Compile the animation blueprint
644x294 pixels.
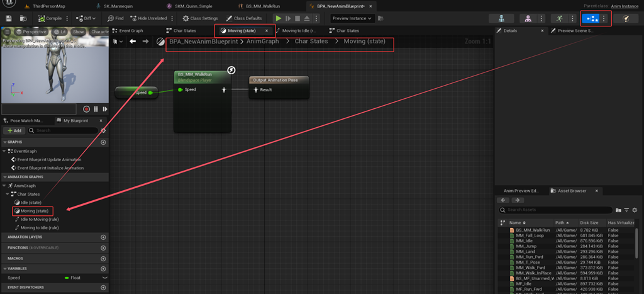click(x=50, y=18)
